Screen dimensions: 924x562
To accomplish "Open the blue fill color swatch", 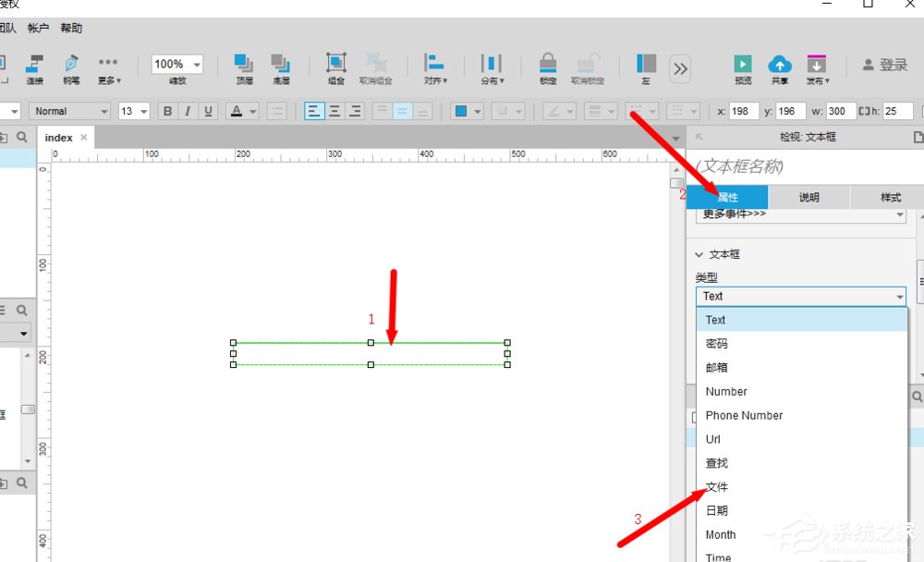I will (467, 111).
